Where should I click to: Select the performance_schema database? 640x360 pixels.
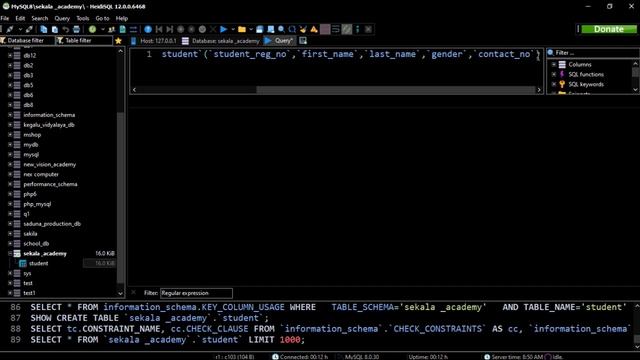[50, 184]
